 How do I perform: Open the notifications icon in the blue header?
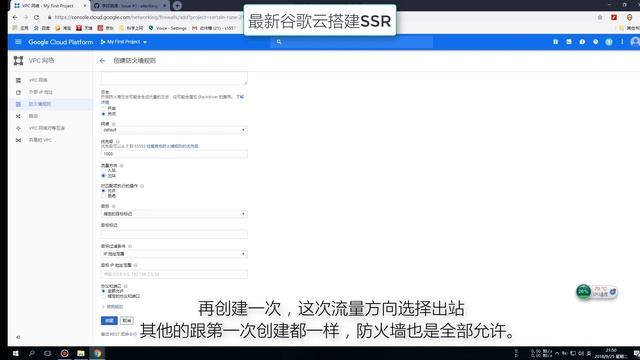609,42
